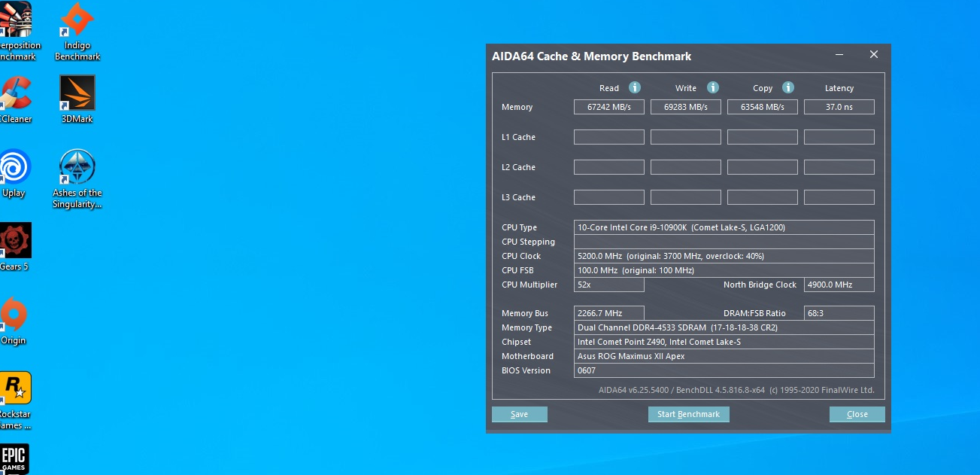Screen dimensions: 980x475
Task: Click the Chipset value Intel Comet Point Z490
Action: (x=724, y=342)
